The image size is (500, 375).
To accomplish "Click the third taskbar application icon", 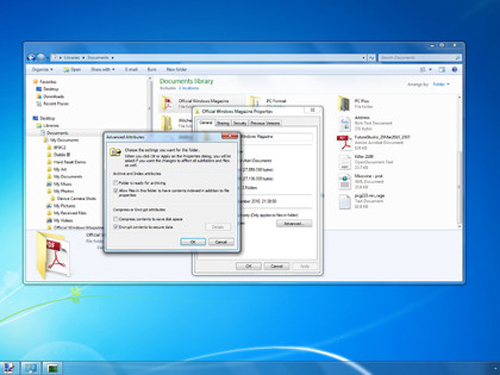I will (x=52, y=368).
